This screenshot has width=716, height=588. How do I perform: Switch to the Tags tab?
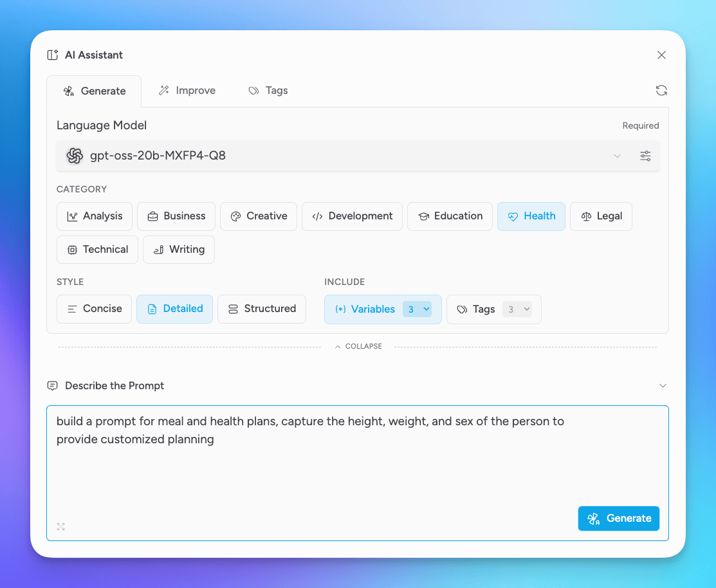pos(268,90)
